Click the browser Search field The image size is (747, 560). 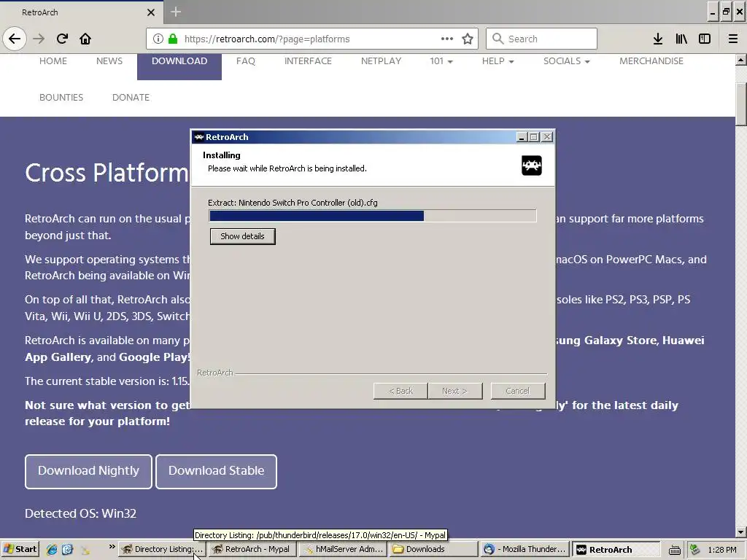[x=541, y=39]
